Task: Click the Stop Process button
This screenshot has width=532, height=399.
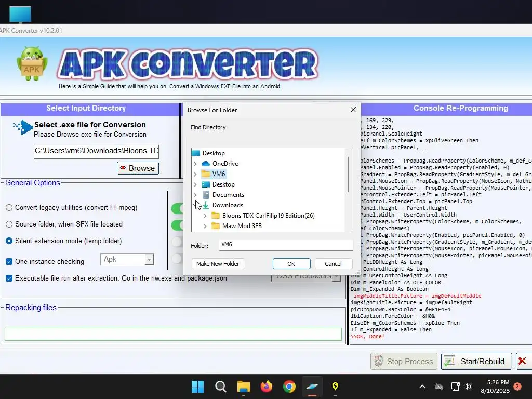Action: pyautogui.click(x=404, y=362)
